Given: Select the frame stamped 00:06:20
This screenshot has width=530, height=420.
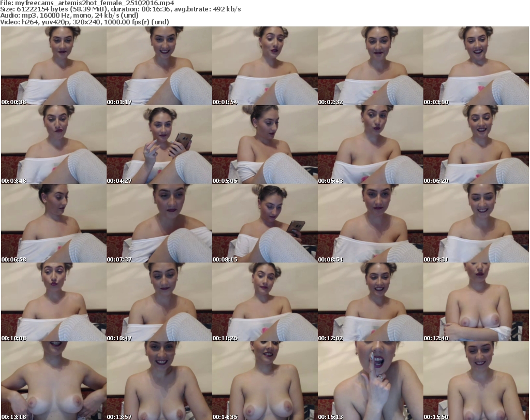Looking at the screenshot, I should (x=476, y=144).
